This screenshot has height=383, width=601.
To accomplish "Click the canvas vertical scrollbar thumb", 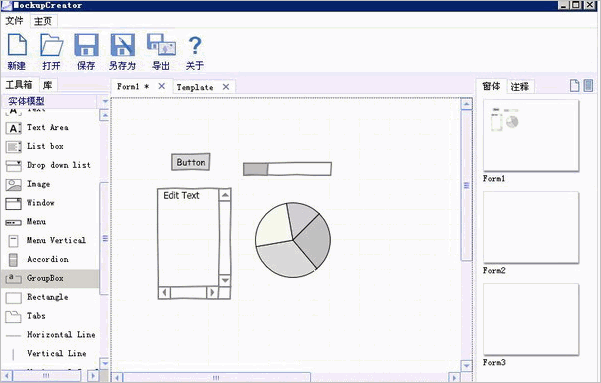I will 466,186.
